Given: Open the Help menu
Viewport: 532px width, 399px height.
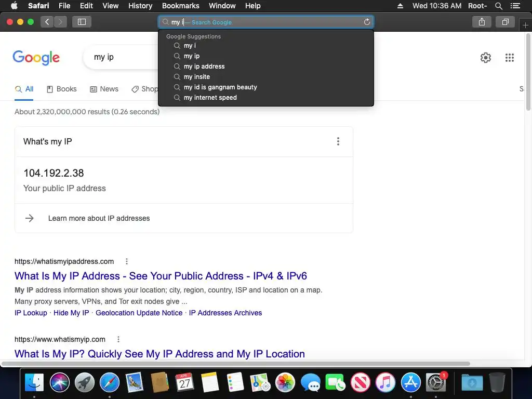Looking at the screenshot, I should coord(253,6).
